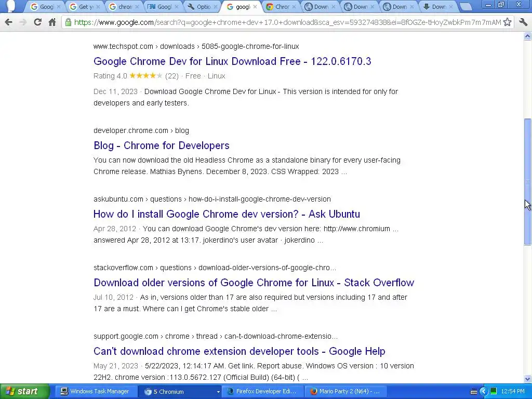Bookmark this page with the star icon
Image resolution: width=532 pixels, height=399 pixels.
[507, 22]
